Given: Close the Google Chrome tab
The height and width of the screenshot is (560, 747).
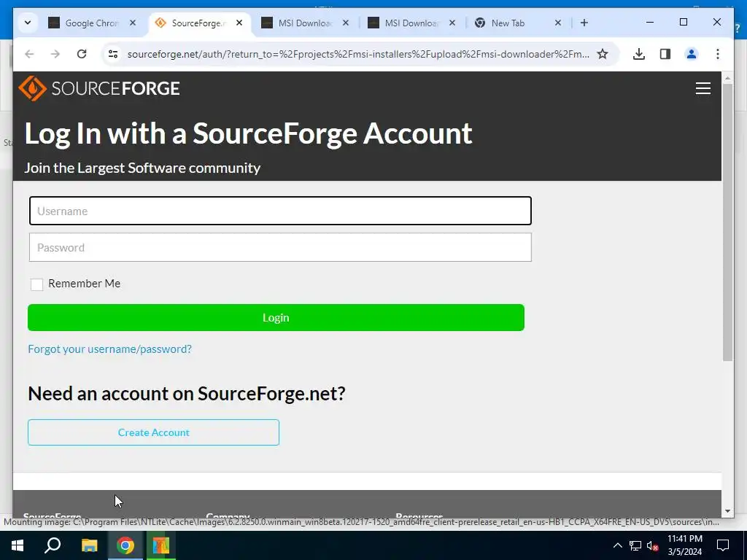Looking at the screenshot, I should 133,23.
